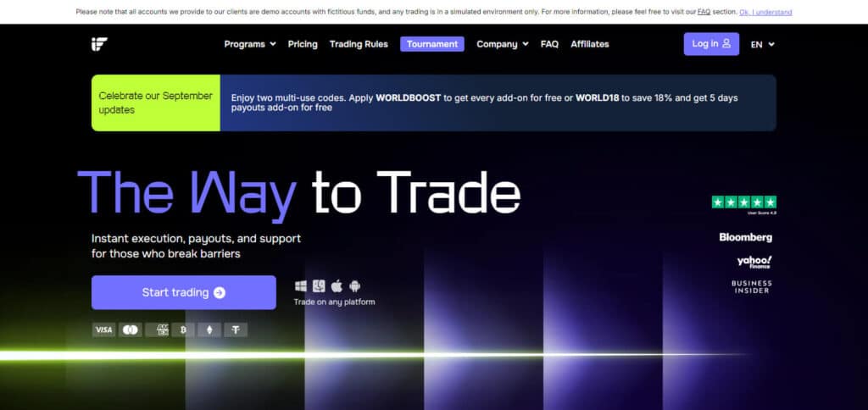The width and height of the screenshot is (868, 410).
Task: Click the Log in button
Action: (x=711, y=44)
